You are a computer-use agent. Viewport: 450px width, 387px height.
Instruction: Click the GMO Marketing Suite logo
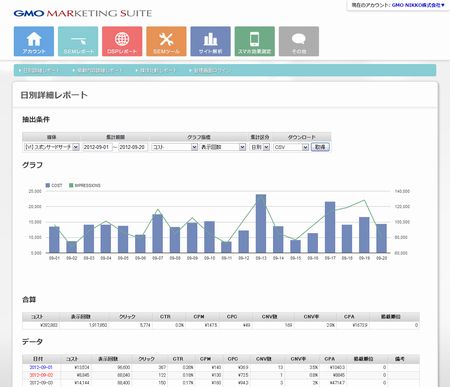click(x=83, y=13)
